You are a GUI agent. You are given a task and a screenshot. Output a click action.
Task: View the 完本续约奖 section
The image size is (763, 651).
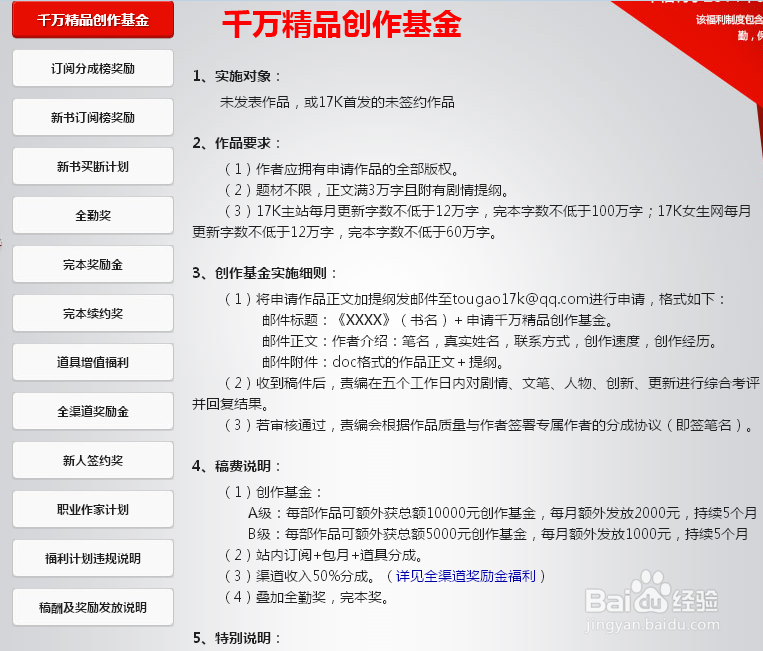click(x=93, y=313)
